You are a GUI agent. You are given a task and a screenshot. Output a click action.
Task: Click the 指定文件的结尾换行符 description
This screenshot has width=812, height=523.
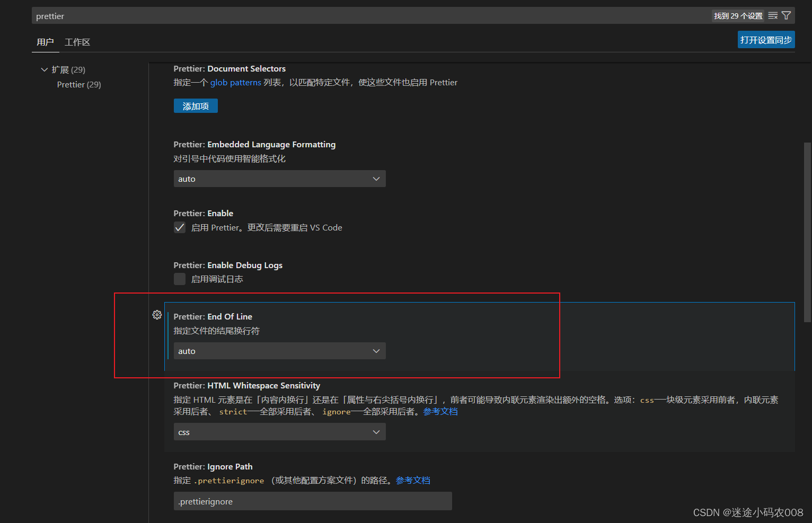pos(217,331)
